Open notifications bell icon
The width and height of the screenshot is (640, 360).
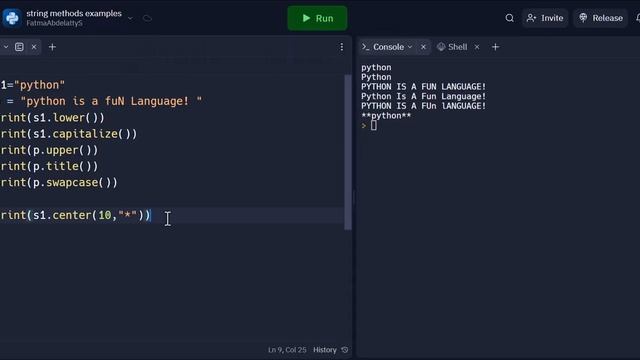pyautogui.click(x=638, y=18)
